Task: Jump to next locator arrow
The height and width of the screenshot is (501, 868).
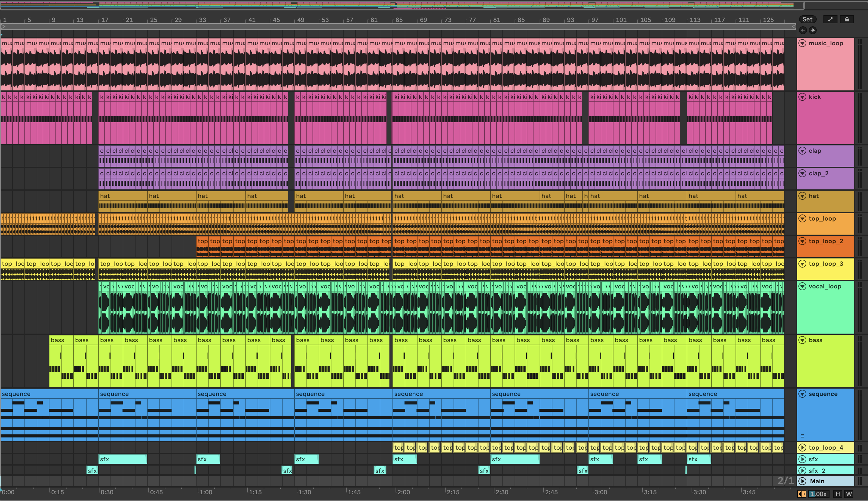Action: 813,30
